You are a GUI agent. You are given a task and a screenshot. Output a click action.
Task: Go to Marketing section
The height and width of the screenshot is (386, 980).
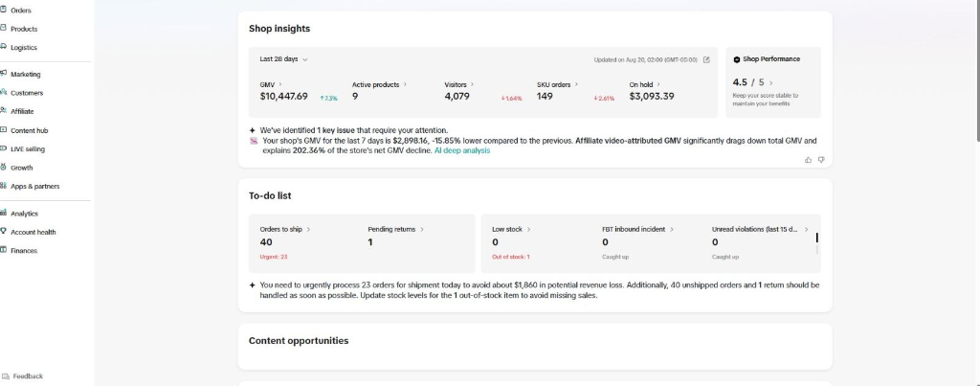point(26,75)
